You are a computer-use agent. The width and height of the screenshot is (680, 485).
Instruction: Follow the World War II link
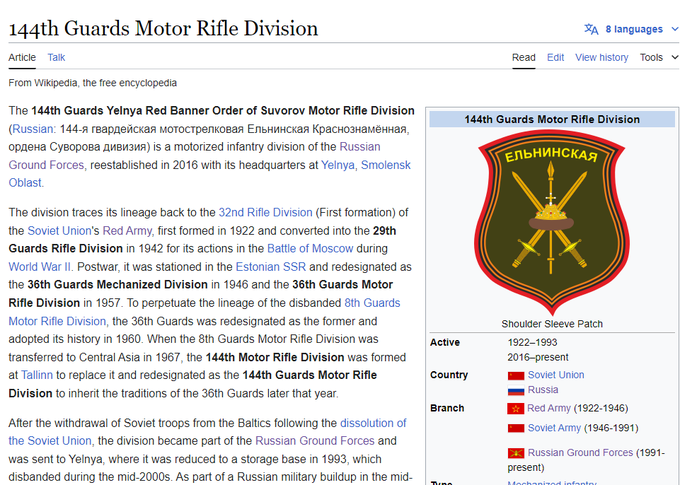click(x=39, y=266)
